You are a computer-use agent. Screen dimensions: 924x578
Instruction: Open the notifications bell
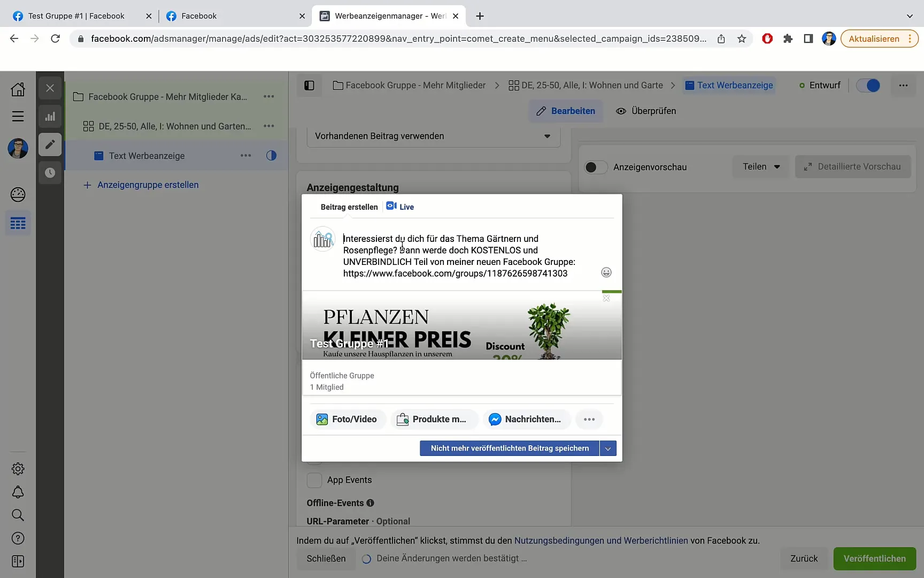18,492
